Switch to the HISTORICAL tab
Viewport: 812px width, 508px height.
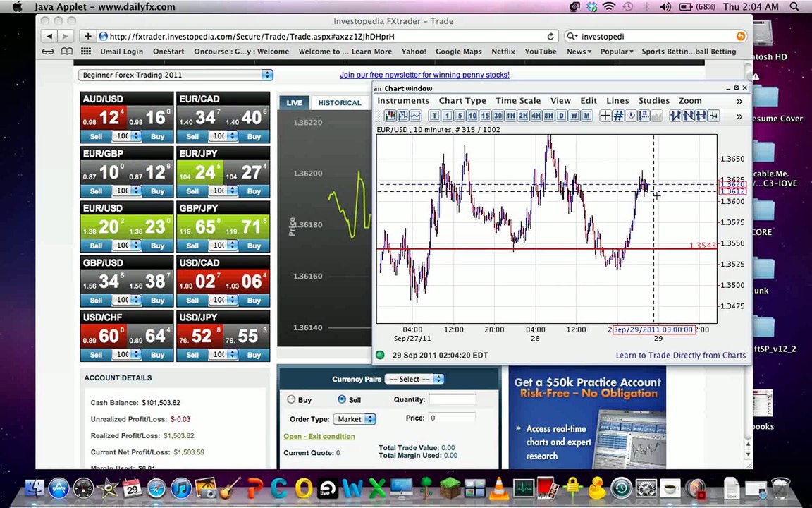click(340, 102)
